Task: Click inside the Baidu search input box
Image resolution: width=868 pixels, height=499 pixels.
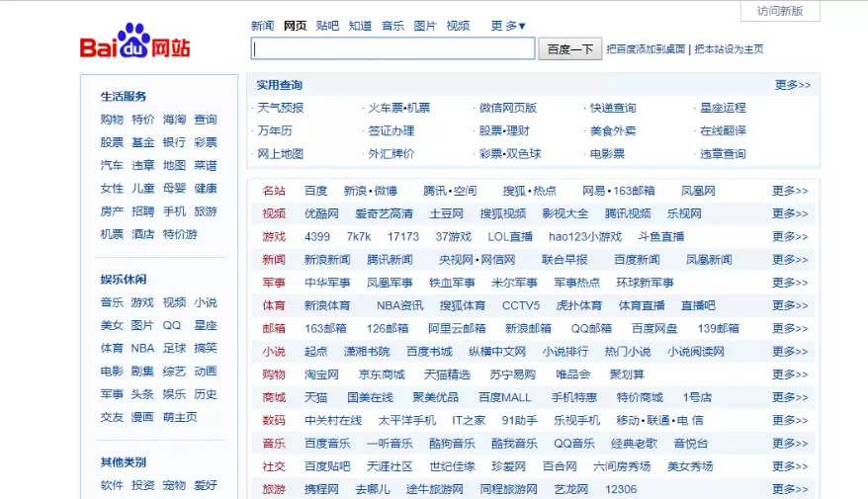Action: 393,48
